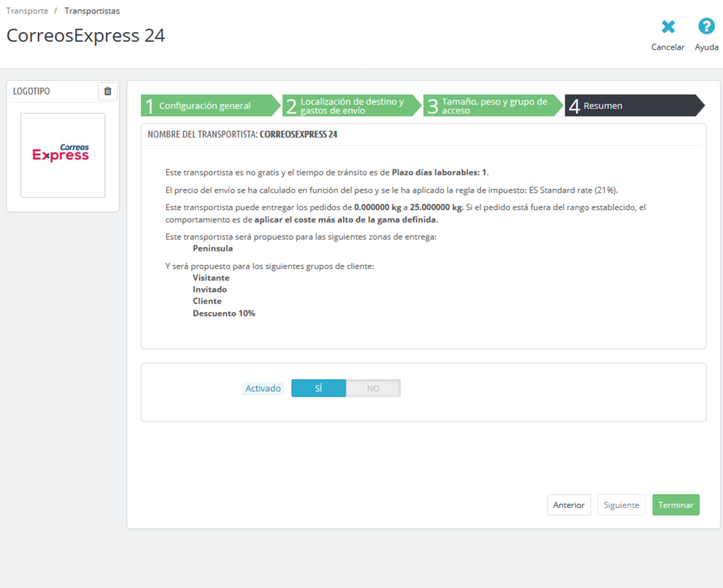Enable the carrier by selecting SÍ

tap(318, 387)
